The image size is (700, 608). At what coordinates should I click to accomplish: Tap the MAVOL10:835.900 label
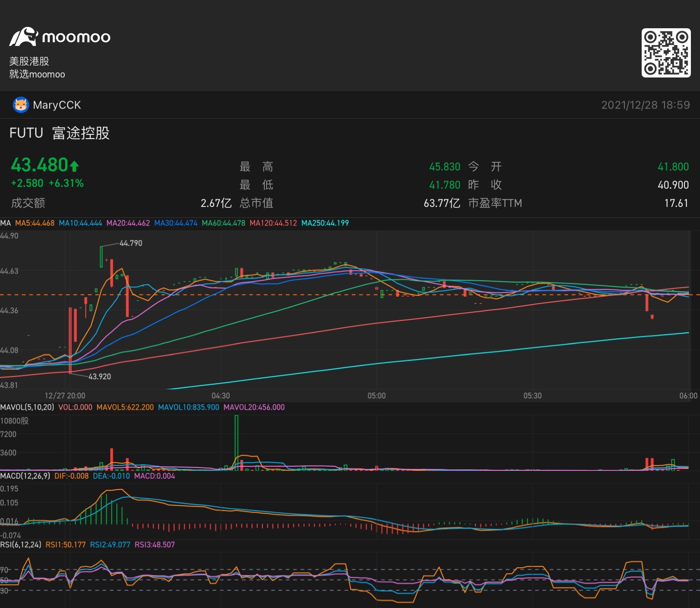tap(188, 407)
